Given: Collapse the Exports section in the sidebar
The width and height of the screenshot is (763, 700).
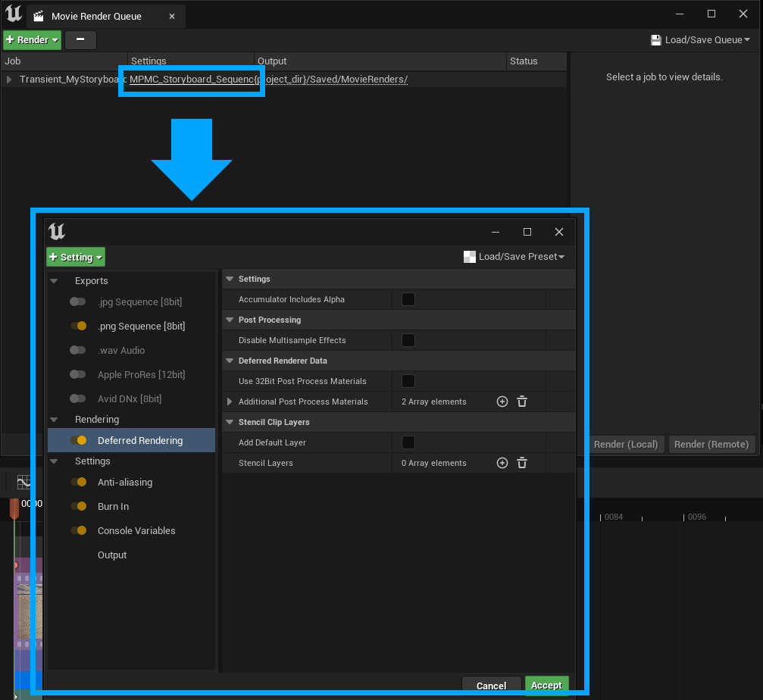Looking at the screenshot, I should click(54, 280).
